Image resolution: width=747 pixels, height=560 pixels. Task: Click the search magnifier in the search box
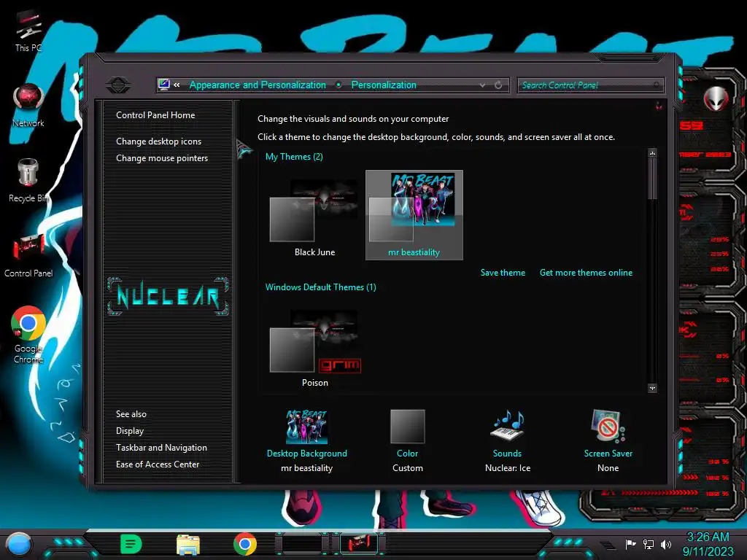[x=657, y=85]
